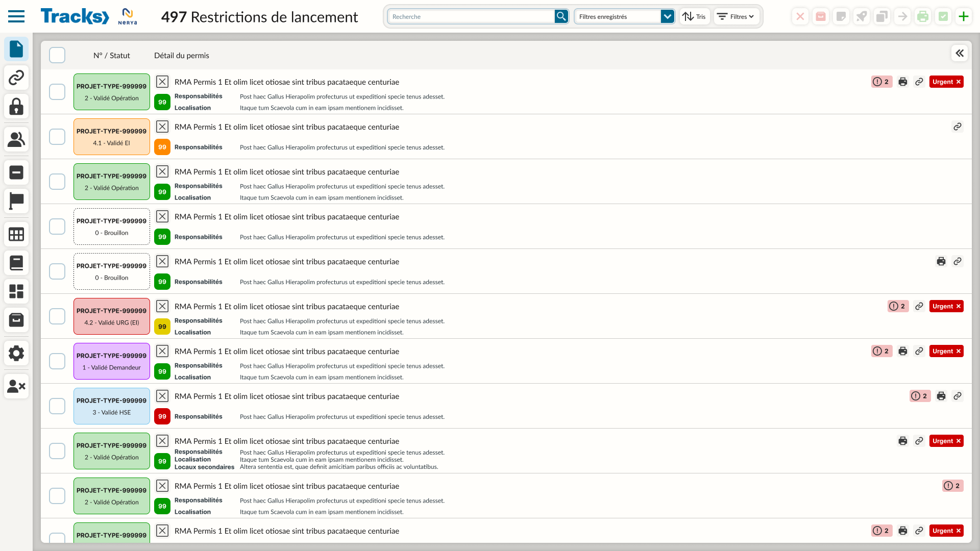Print the 1 - Validé Demandeur row
980x551 pixels.
[903, 351]
